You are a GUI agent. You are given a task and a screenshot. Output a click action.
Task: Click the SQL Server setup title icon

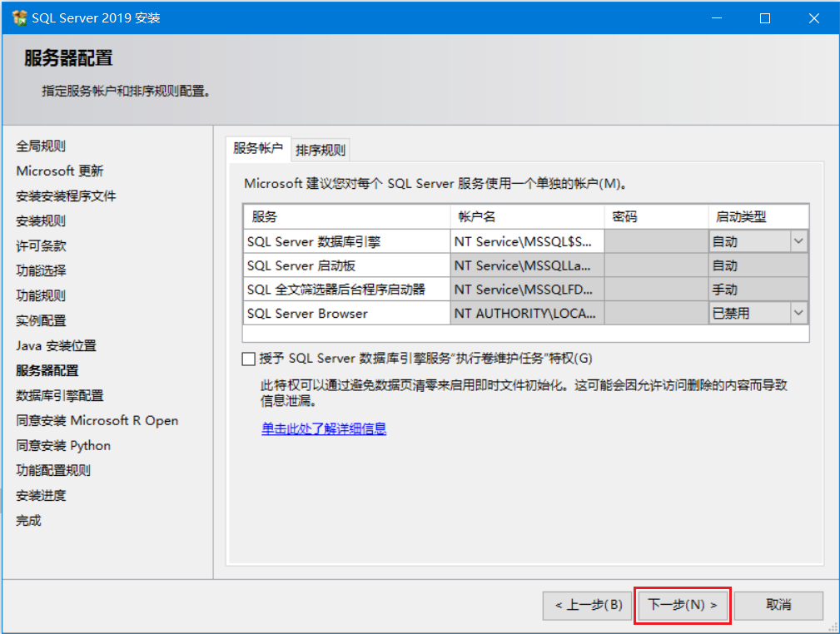point(19,17)
